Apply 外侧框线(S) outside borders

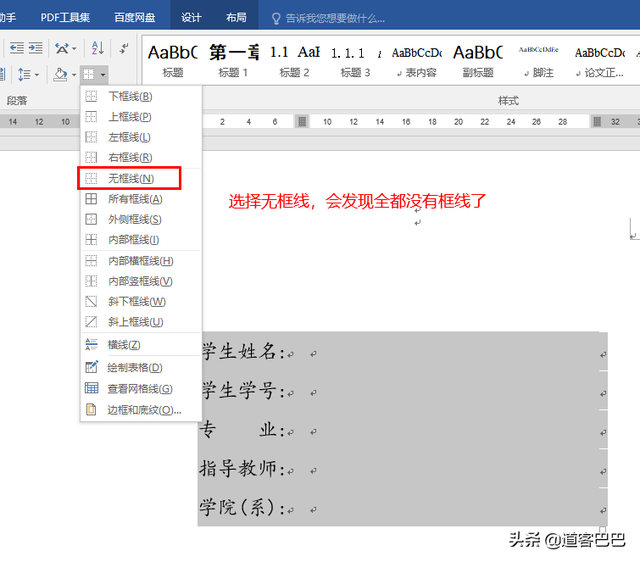pyautogui.click(x=141, y=220)
